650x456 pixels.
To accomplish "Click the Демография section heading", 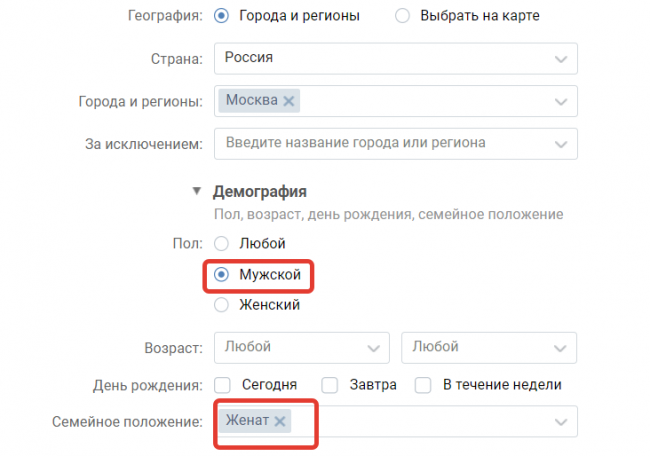I will pyautogui.click(x=259, y=191).
